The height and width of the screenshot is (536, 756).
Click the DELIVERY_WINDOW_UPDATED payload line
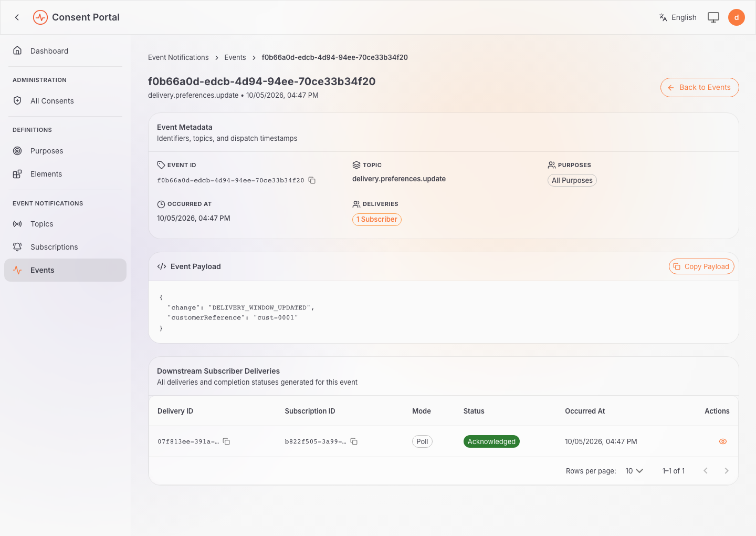click(x=241, y=307)
